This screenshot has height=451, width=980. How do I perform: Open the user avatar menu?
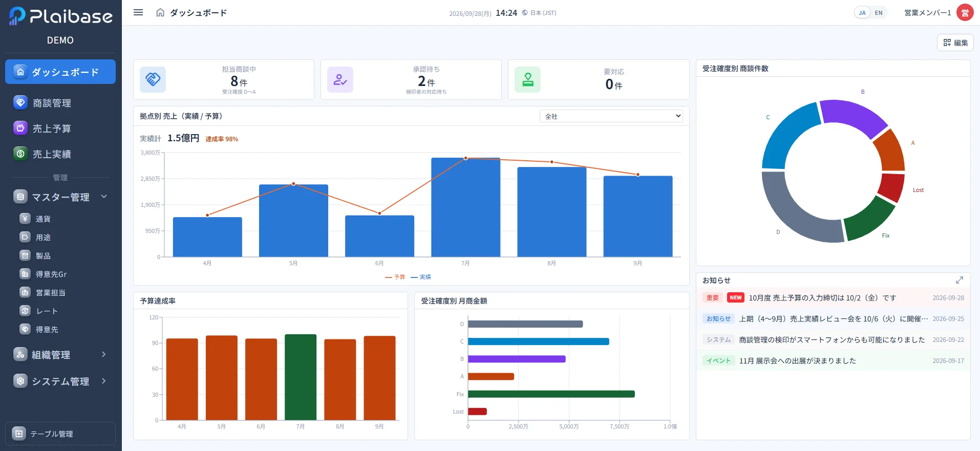pos(965,12)
